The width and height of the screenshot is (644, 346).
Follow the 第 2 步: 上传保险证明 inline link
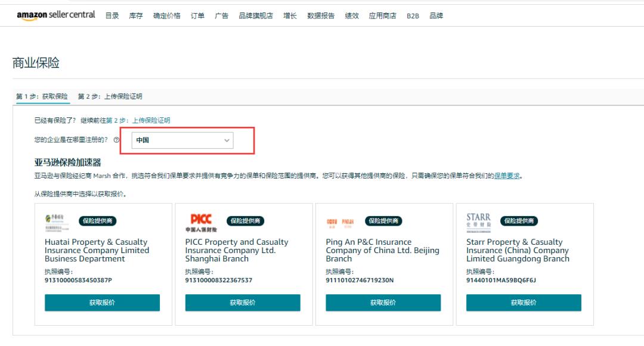(138, 120)
